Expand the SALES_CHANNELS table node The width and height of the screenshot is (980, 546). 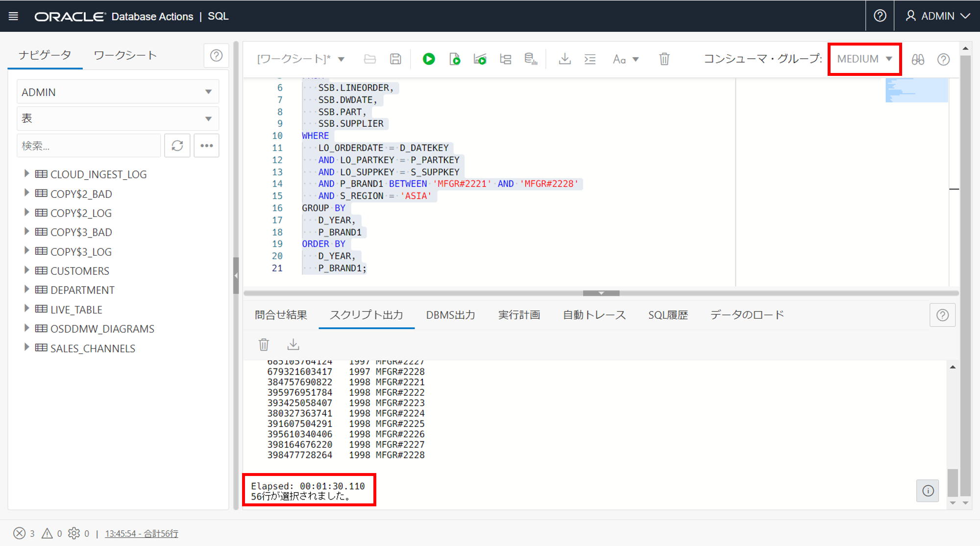(26, 348)
